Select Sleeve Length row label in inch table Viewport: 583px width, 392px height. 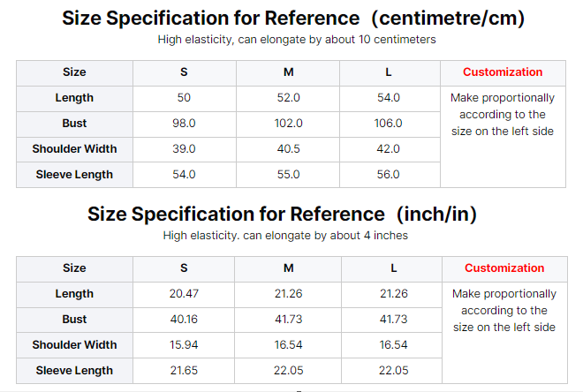tap(74, 371)
